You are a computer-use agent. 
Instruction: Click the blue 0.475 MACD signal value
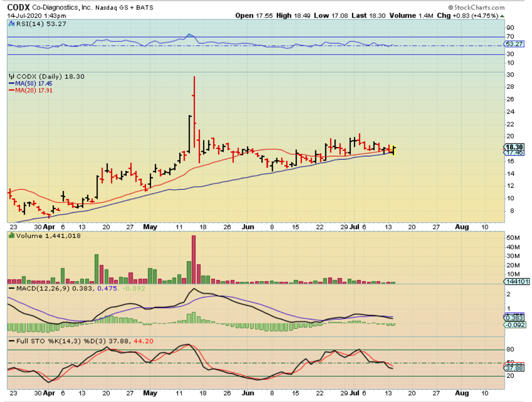[x=107, y=289]
